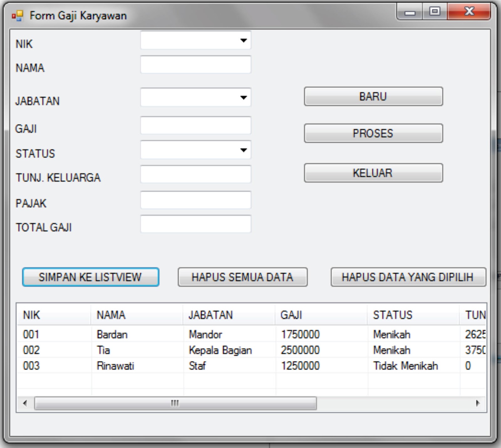Image resolution: width=501 pixels, height=448 pixels.
Task: Select the Rinawati row
Action: 125,365
